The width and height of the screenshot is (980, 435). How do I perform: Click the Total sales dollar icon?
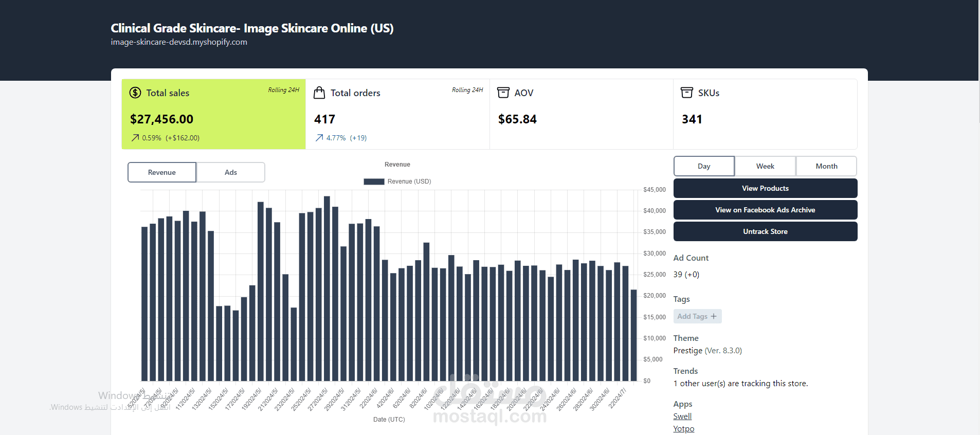pyautogui.click(x=135, y=93)
